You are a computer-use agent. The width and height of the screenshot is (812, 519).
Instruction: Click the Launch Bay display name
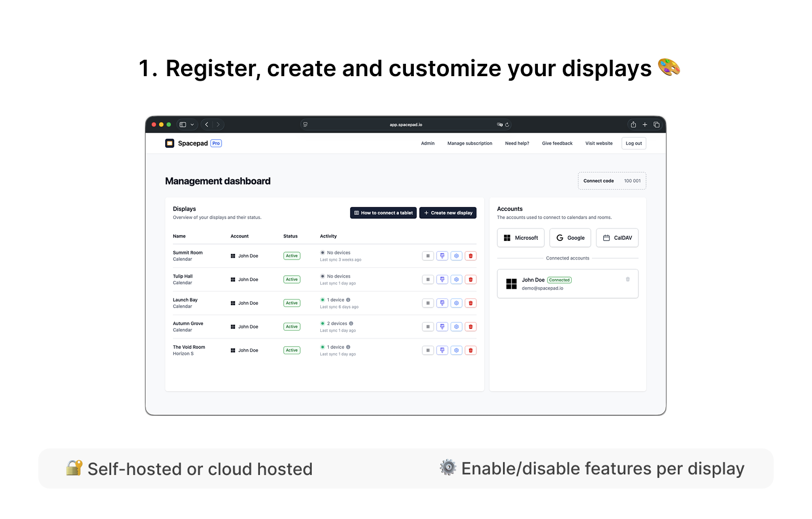185,300
